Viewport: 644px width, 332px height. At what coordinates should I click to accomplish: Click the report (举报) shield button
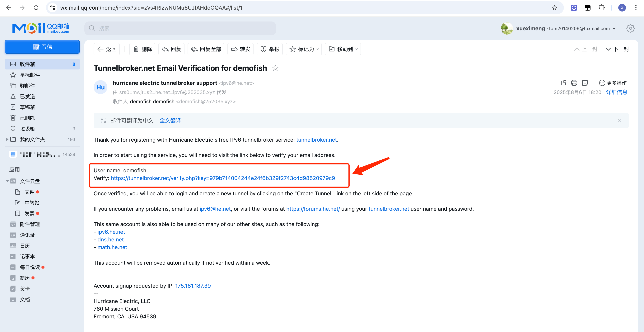[270, 49]
